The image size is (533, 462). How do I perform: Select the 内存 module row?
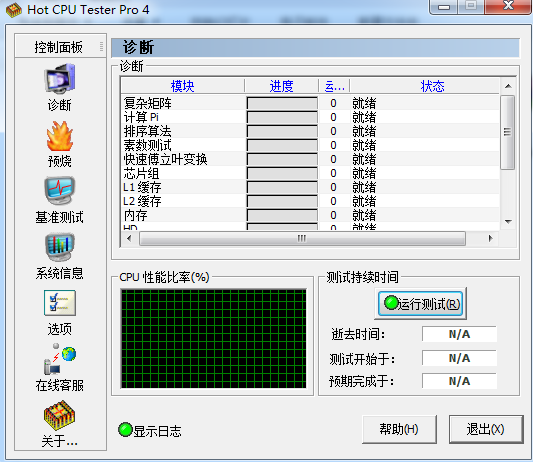click(310, 215)
